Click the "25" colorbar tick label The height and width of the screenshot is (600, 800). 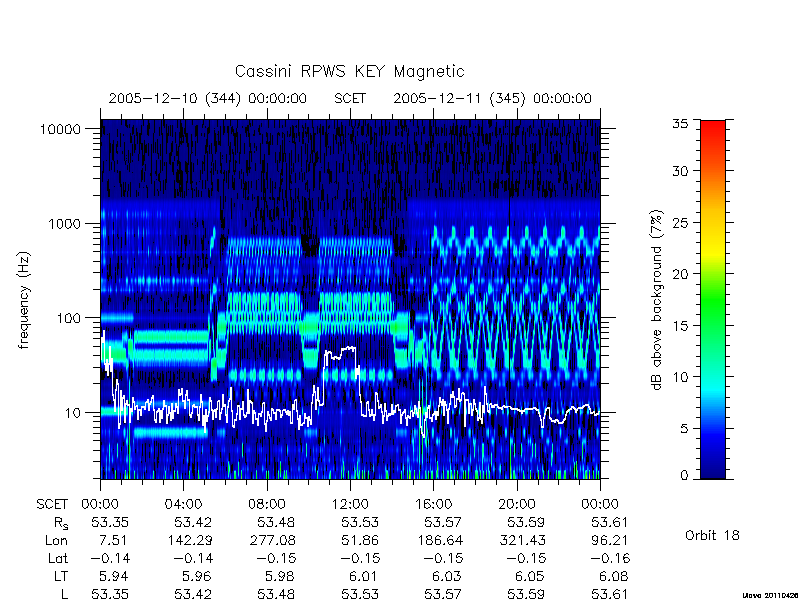[x=679, y=223]
